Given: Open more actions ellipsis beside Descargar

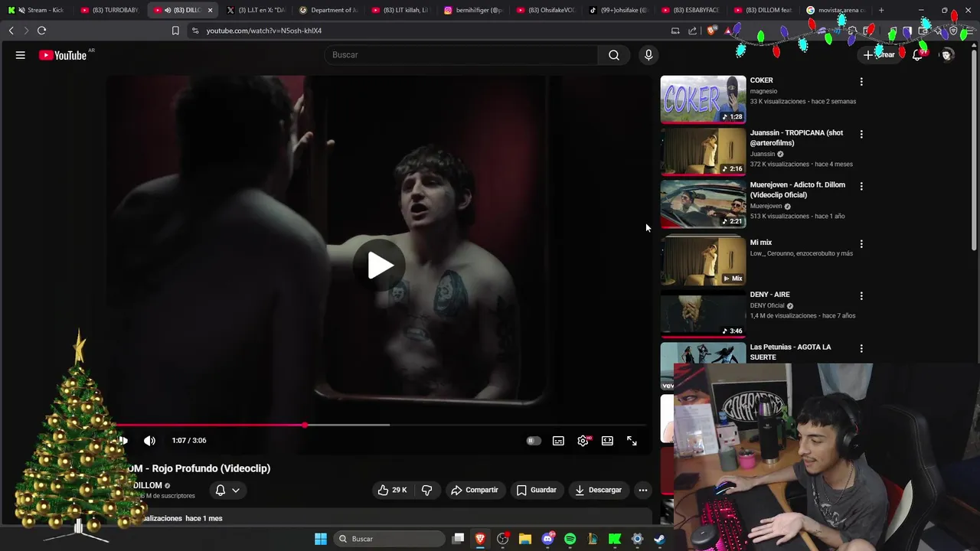Looking at the screenshot, I should (x=643, y=490).
